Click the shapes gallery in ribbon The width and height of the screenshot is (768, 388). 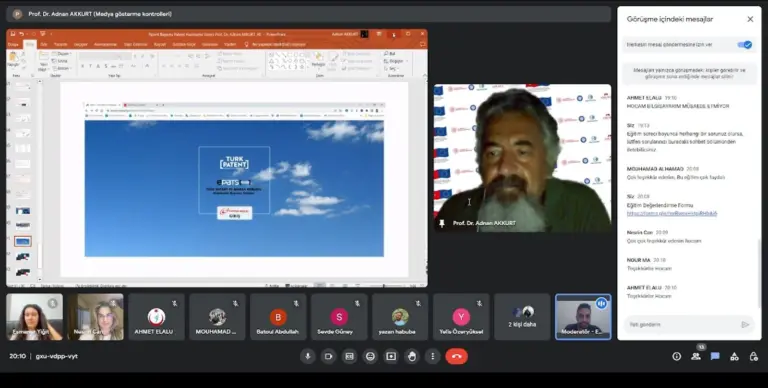(x=288, y=61)
